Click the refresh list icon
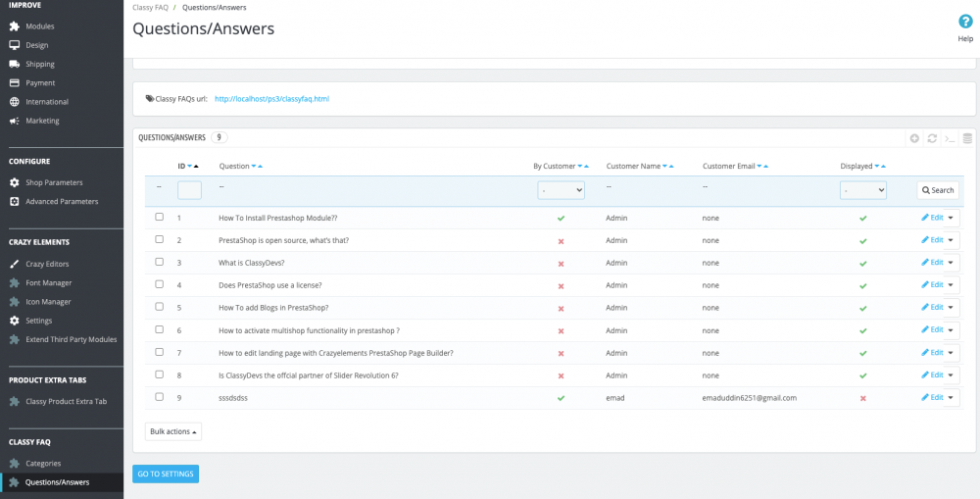 (932, 138)
